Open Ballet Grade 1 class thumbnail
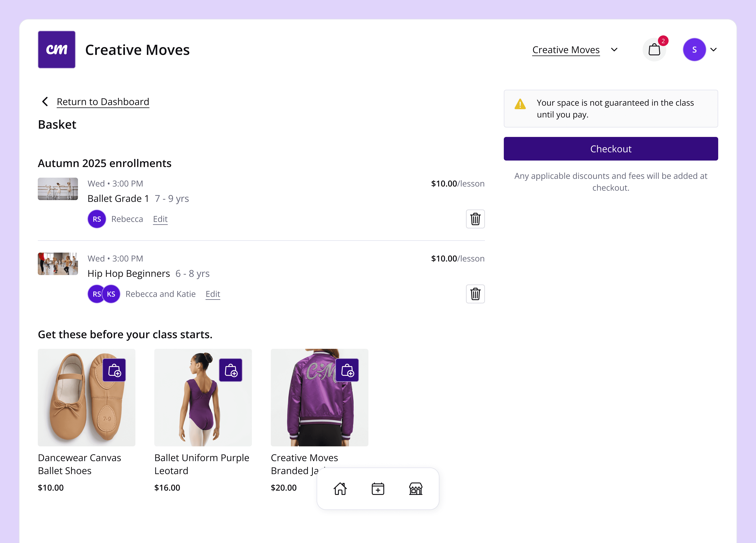Viewport: 756px width, 543px height. click(58, 189)
